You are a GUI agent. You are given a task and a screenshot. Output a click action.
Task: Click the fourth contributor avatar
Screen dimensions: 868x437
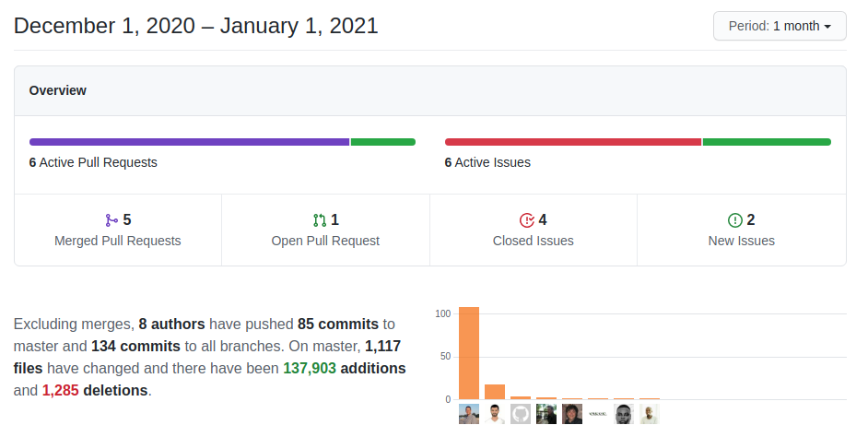coord(546,414)
